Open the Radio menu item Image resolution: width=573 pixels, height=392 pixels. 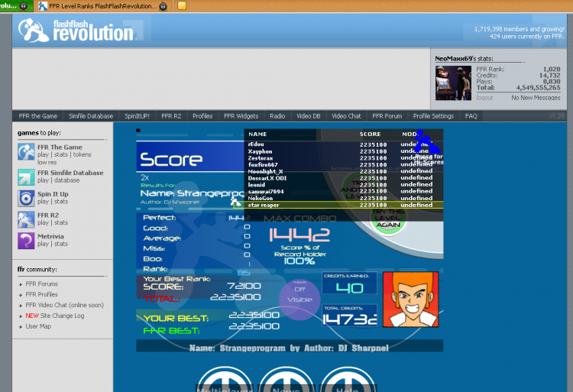pyautogui.click(x=277, y=116)
